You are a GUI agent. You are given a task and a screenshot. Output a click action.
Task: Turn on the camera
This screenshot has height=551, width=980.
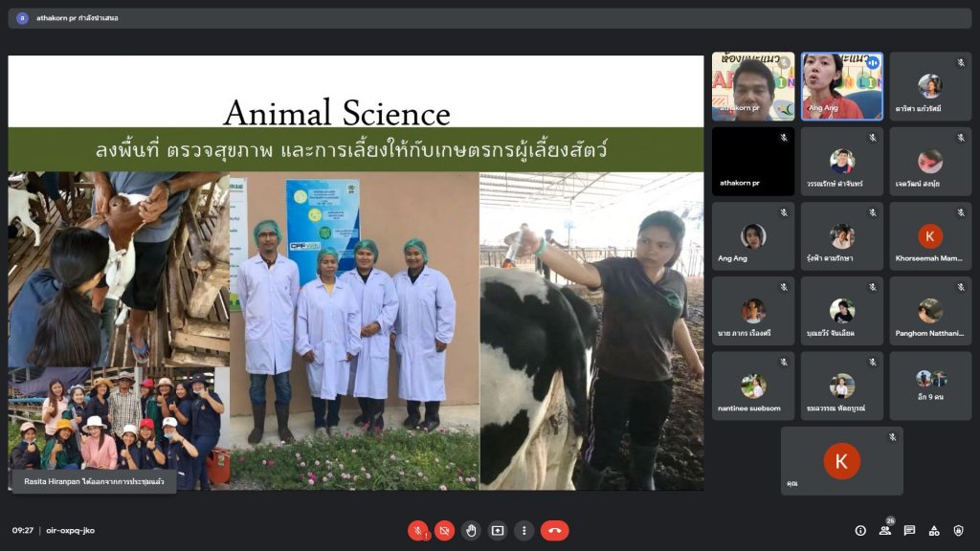click(444, 530)
